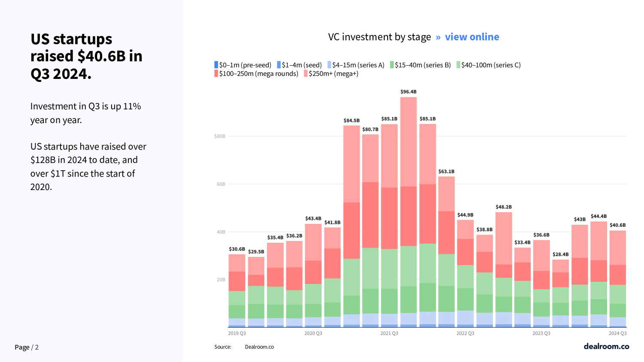
Task: Click the $30.6B bar for 2019 Q3
Action: [237, 291]
